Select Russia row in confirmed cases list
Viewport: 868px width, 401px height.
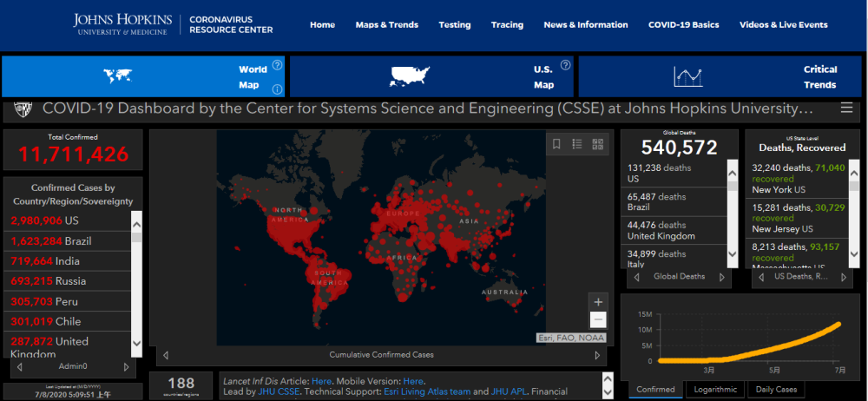point(69,281)
